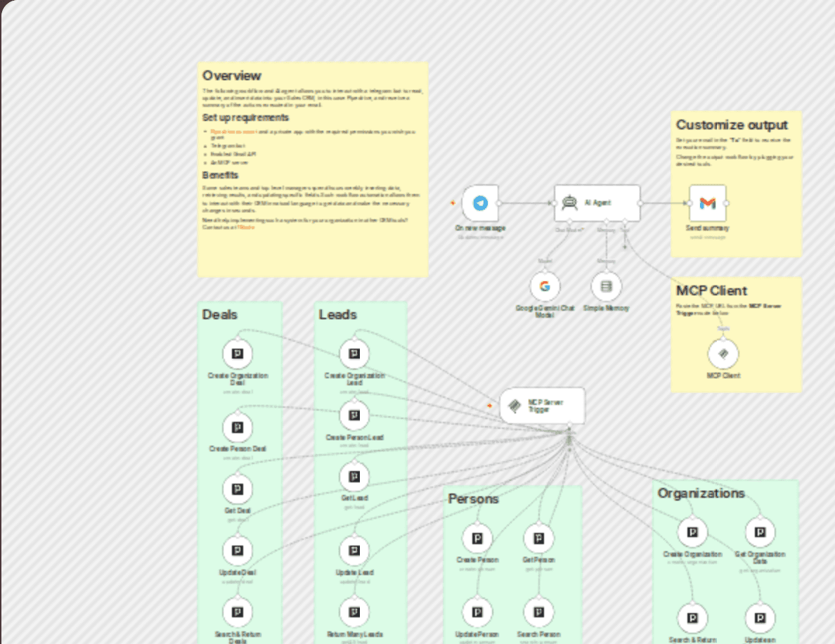Click the Update Lead node
This screenshot has height=644, width=835.
[354, 550]
